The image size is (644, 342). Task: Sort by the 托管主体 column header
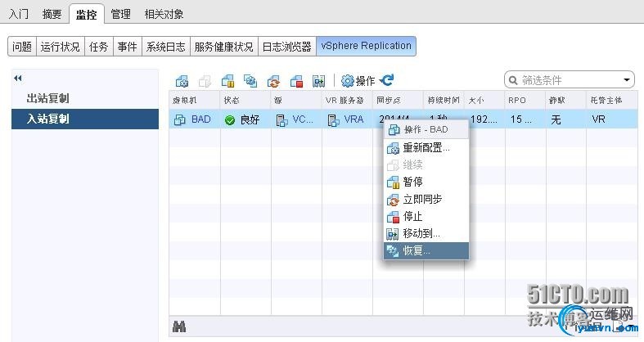(612, 100)
